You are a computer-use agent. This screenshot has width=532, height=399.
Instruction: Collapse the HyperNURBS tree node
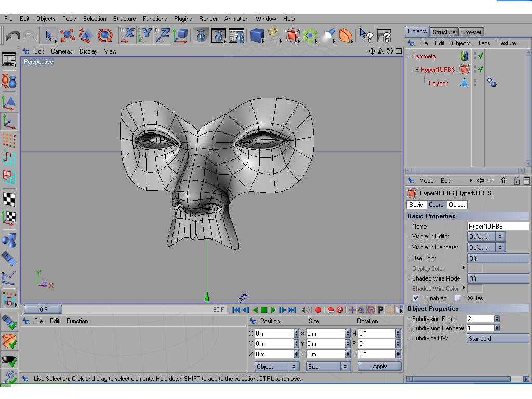point(417,69)
